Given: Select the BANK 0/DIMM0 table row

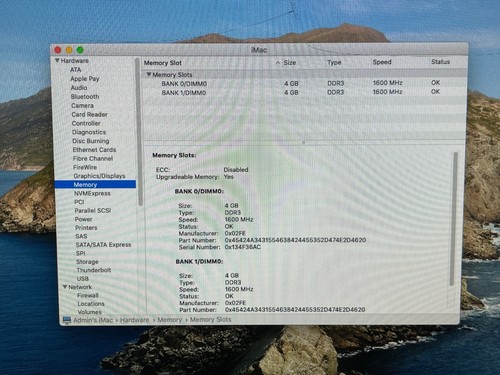Looking at the screenshot, I should tap(303, 83).
